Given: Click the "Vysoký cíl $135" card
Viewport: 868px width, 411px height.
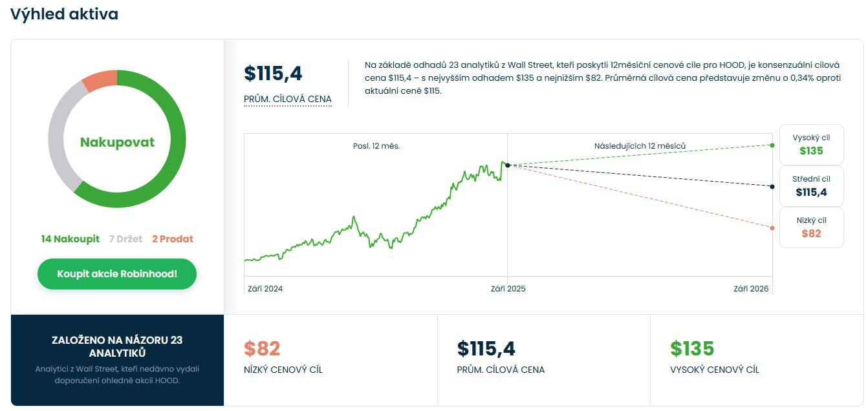Looking at the screenshot, I should coord(811,144).
